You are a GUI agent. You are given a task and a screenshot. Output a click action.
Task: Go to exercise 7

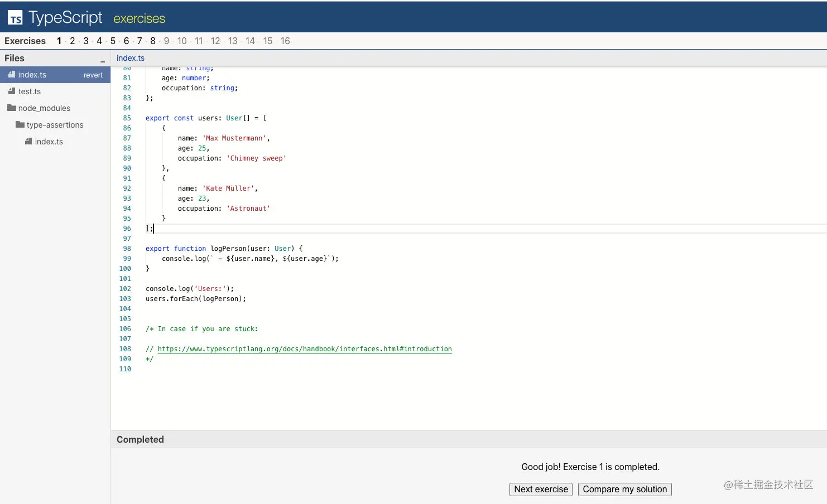pyautogui.click(x=140, y=41)
